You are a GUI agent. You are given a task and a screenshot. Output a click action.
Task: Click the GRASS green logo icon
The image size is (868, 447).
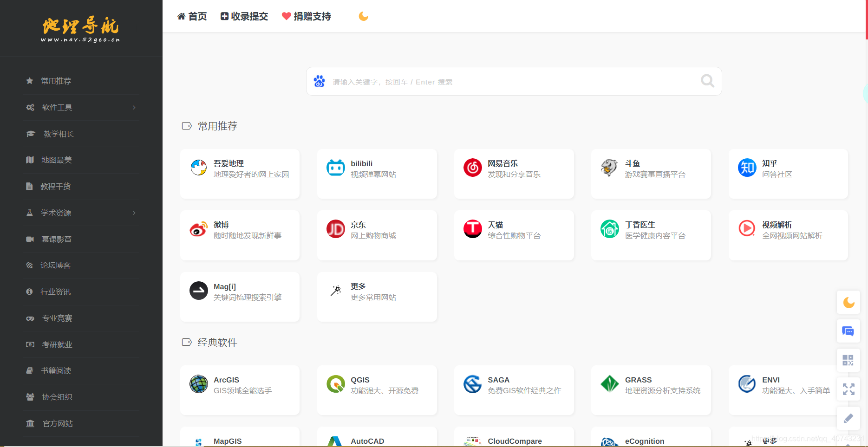(x=610, y=384)
